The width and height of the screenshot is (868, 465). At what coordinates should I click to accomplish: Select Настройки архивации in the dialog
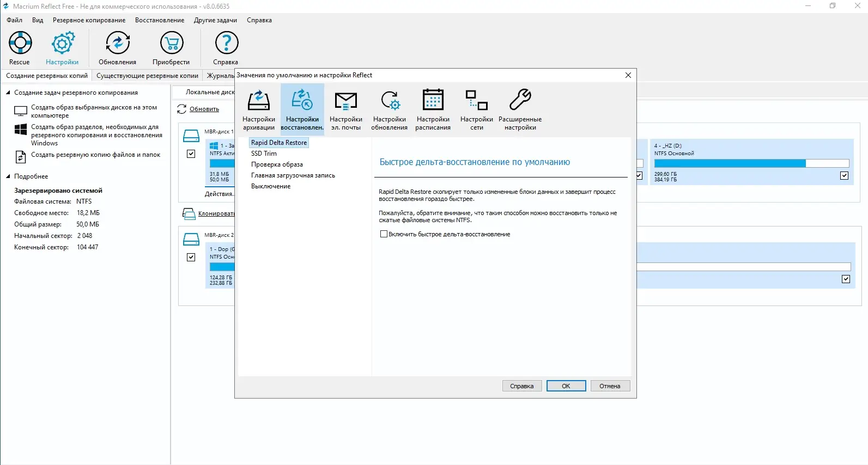259,109
